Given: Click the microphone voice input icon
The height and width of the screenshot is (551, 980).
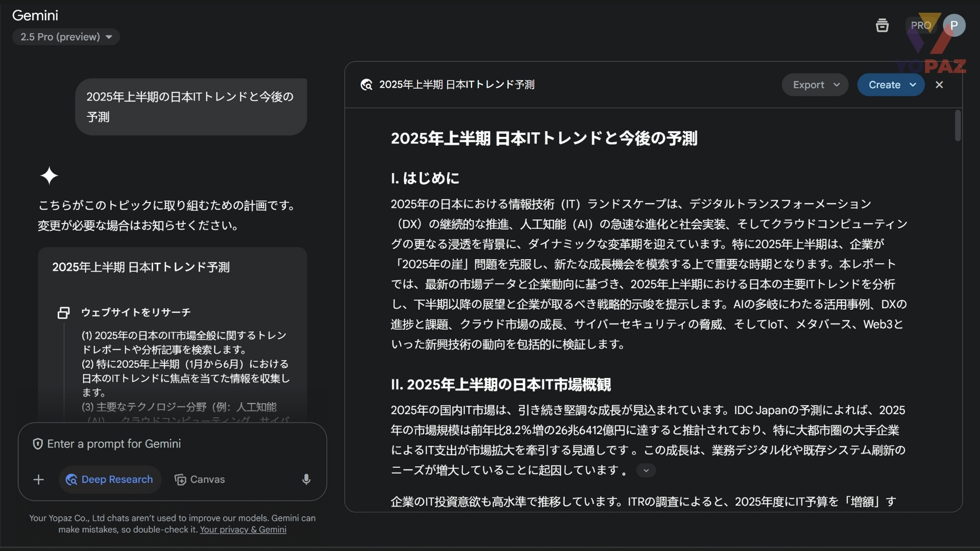Looking at the screenshot, I should [x=306, y=480].
